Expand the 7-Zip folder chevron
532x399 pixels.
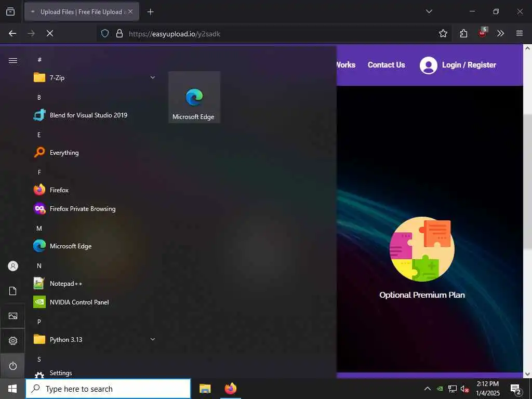[x=153, y=78]
